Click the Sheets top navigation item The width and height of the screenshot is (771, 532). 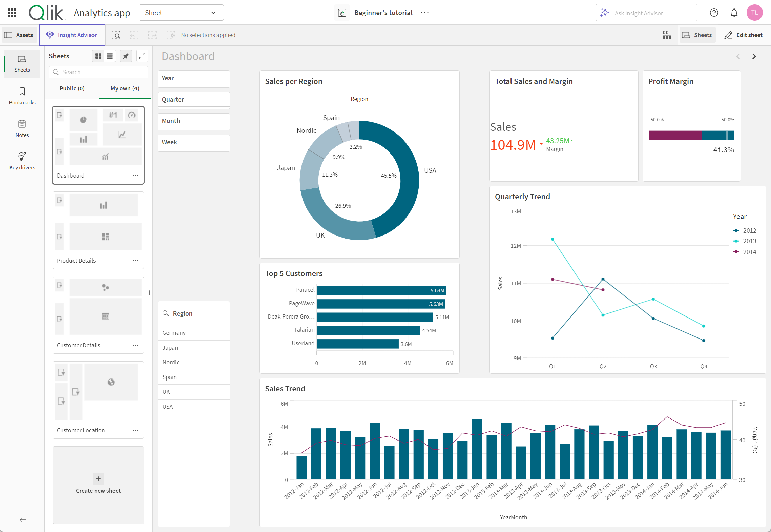(699, 35)
